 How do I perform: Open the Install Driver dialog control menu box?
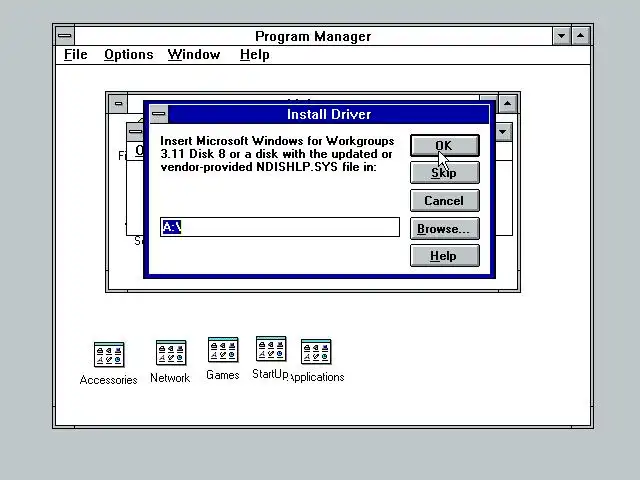[159, 114]
